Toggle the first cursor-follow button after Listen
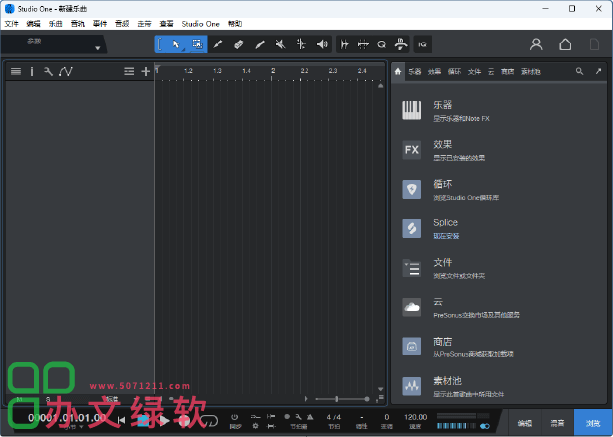Image resolution: width=613 pixels, height=437 pixels. [x=344, y=44]
